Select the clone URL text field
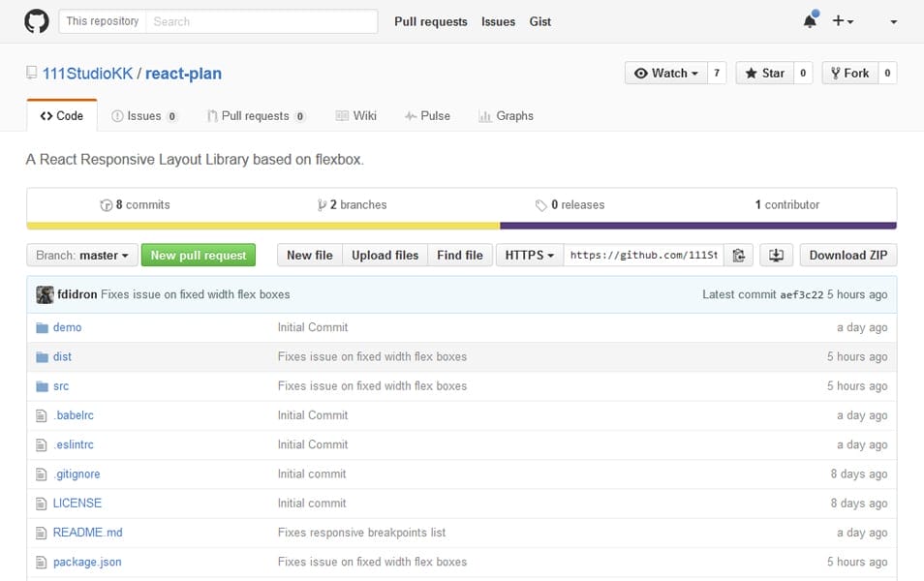This screenshot has width=924, height=581. (x=643, y=255)
